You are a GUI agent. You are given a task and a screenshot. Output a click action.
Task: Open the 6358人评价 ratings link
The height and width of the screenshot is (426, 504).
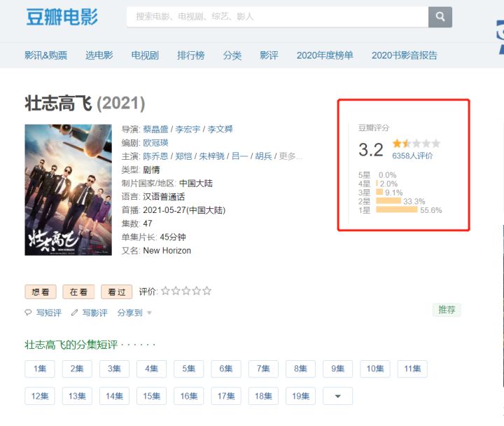pyautogui.click(x=412, y=156)
